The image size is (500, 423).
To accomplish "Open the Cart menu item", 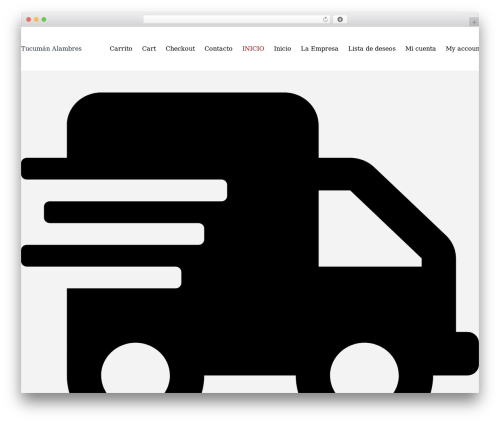I will (x=149, y=49).
